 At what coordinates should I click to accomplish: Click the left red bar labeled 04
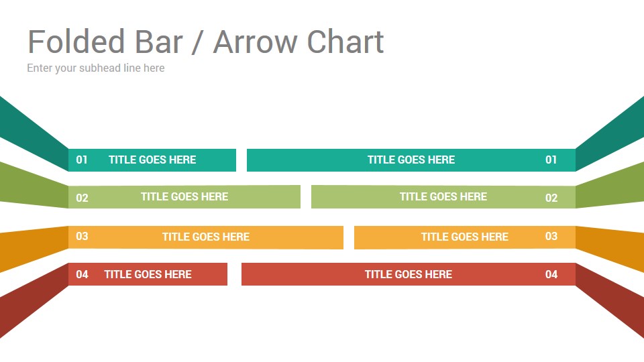(x=148, y=274)
